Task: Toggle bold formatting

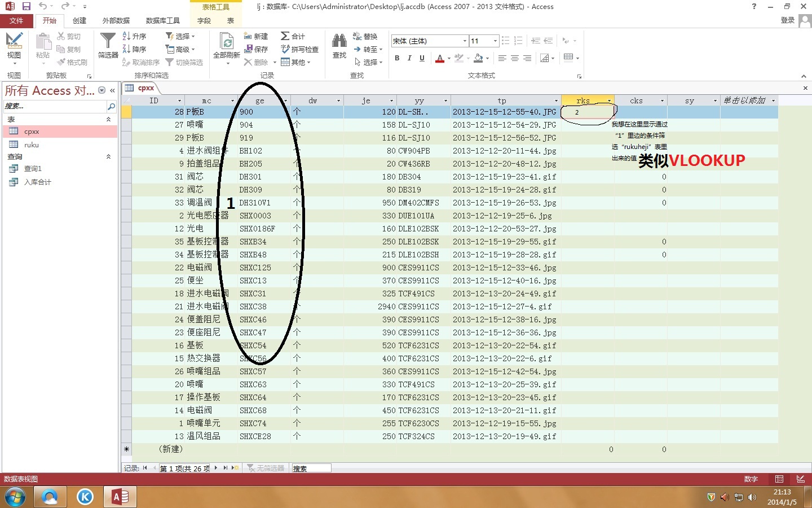Action: (397, 58)
